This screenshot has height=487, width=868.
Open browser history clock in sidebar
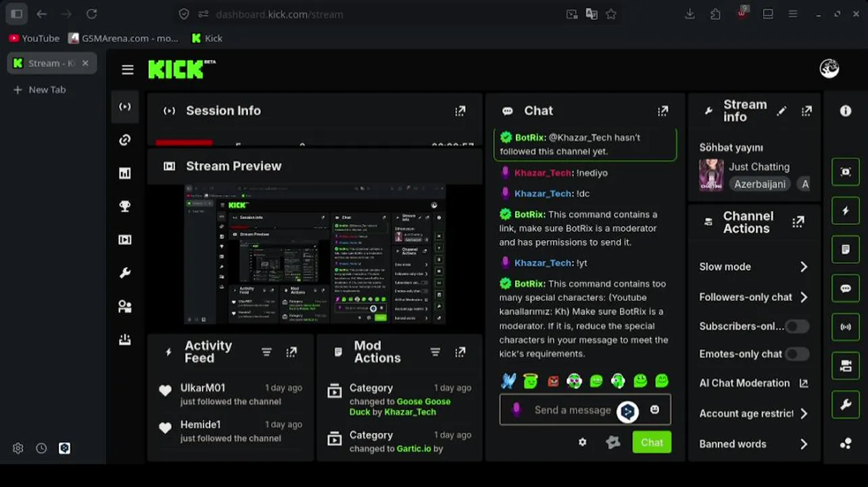(41, 448)
